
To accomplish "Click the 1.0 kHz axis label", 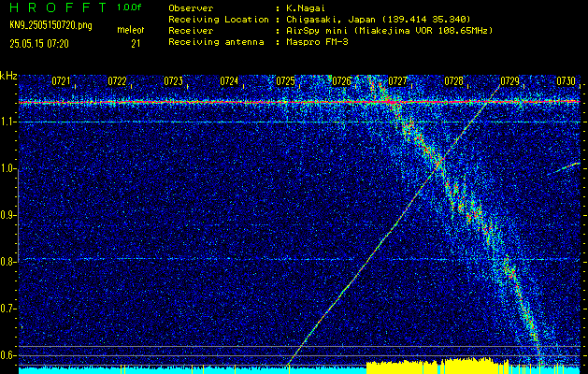I will point(7,169).
